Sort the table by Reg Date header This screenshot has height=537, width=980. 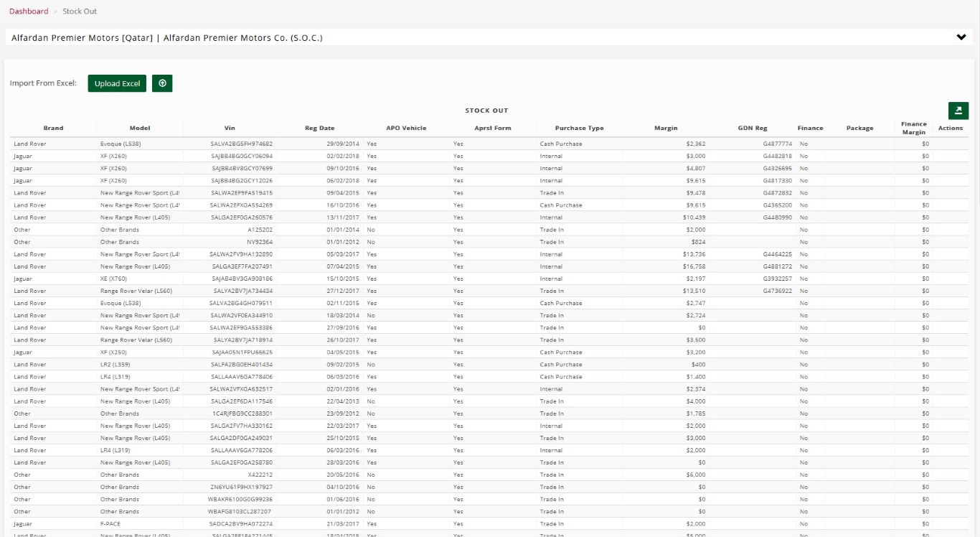pos(319,129)
